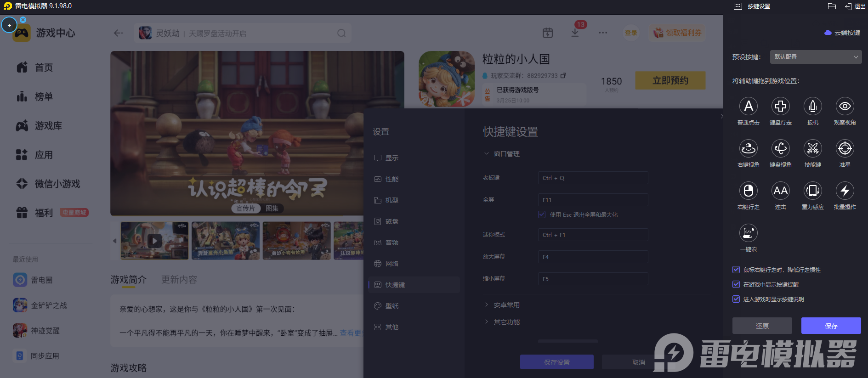Select the 技能键 skill key icon

tap(813, 148)
